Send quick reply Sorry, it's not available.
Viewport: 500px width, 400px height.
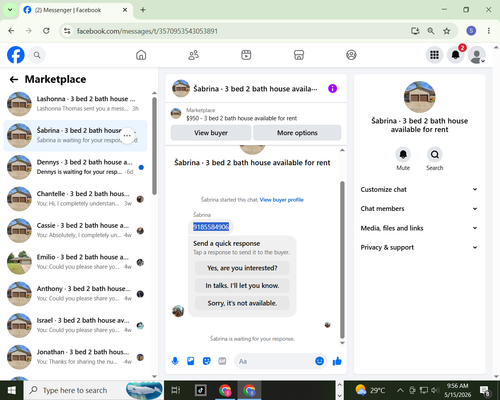coord(242,303)
